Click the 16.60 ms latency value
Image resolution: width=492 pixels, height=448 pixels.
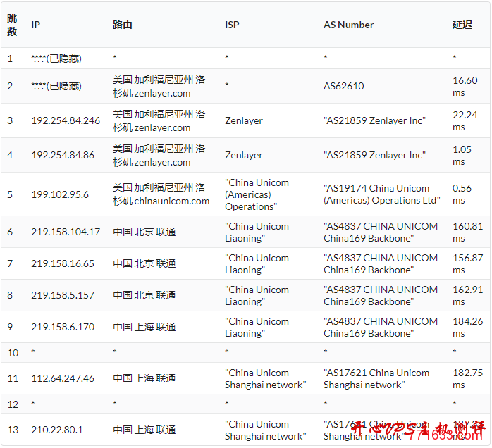(465, 86)
